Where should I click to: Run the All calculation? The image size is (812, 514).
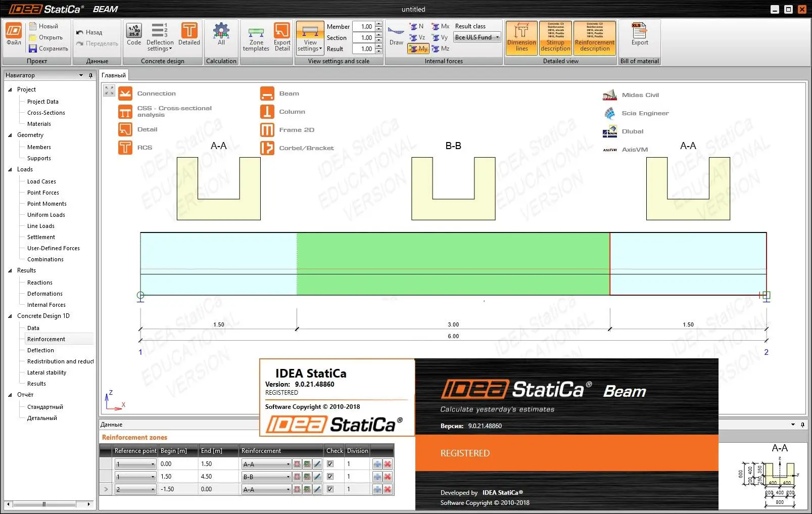pyautogui.click(x=221, y=34)
